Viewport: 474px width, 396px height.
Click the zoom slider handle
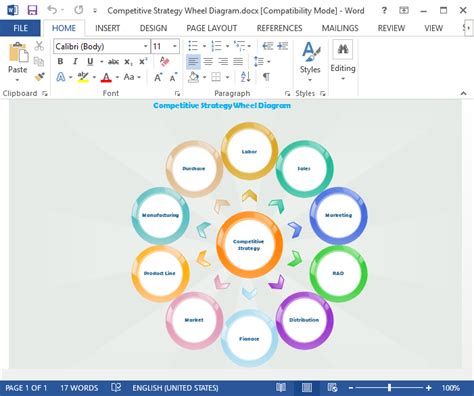pyautogui.click(x=389, y=388)
